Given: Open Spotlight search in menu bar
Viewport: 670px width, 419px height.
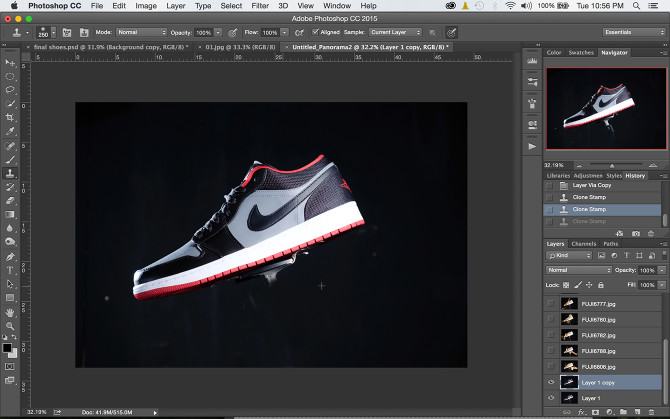Looking at the screenshot, I should point(636,6).
